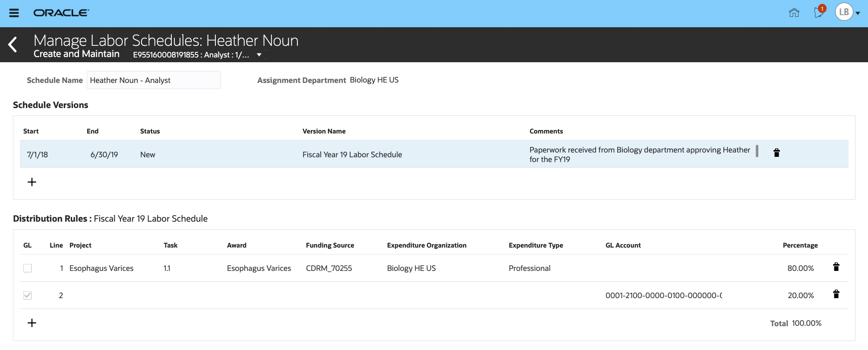Select the GL Account value on line 2
This screenshot has width=868, height=350.
(x=663, y=296)
